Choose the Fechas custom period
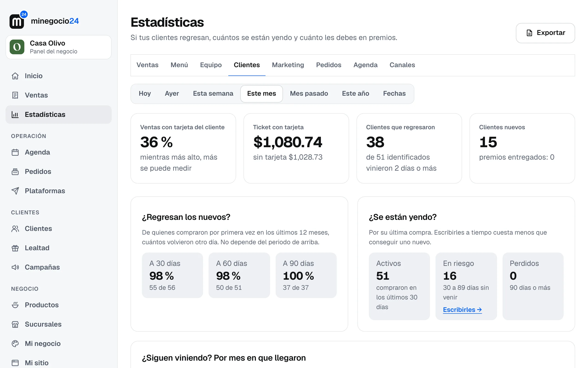The image size is (588, 368). (x=394, y=94)
